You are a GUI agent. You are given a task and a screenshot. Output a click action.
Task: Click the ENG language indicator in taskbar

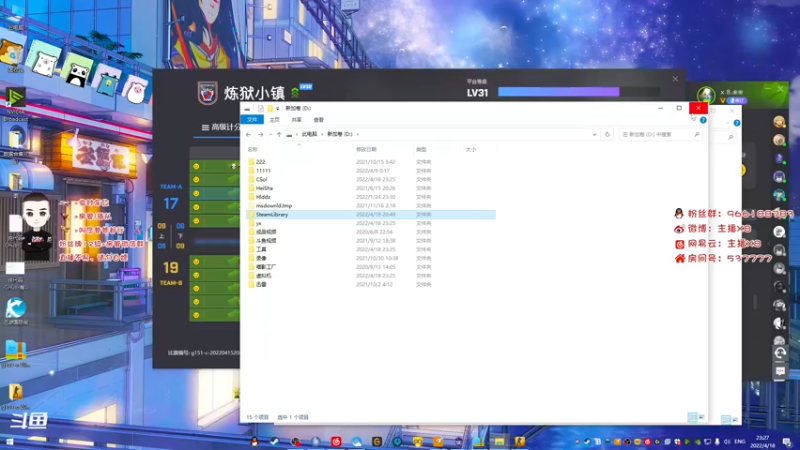tap(740, 441)
